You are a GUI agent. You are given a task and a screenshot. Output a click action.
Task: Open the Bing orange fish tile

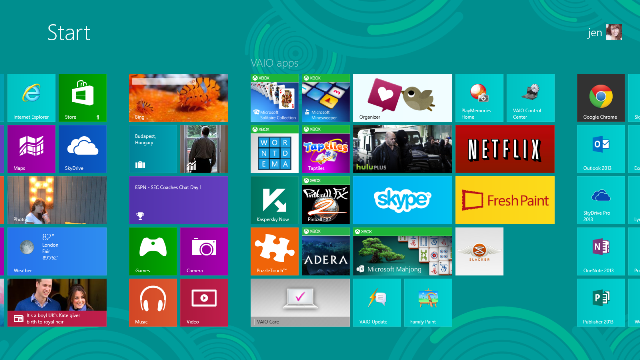click(x=179, y=98)
